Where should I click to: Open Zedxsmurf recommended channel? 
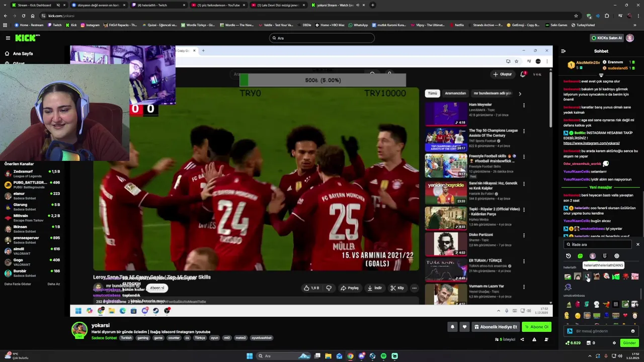[33, 173]
